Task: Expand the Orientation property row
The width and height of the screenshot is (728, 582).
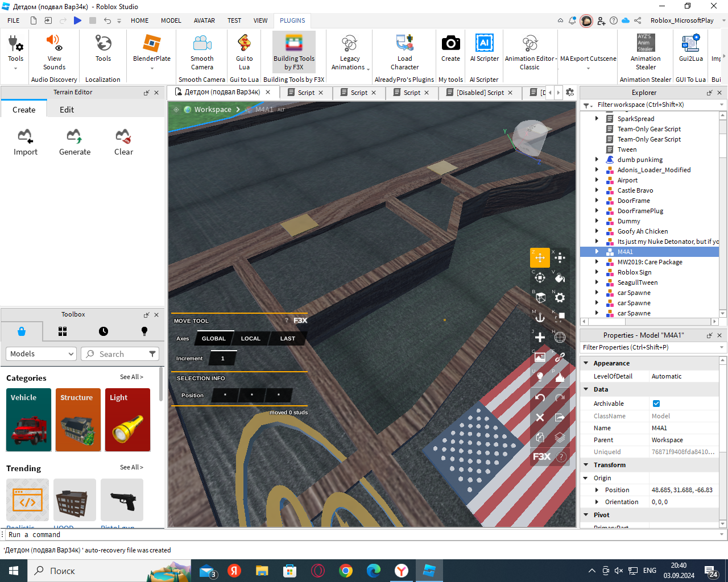Action: (x=597, y=502)
